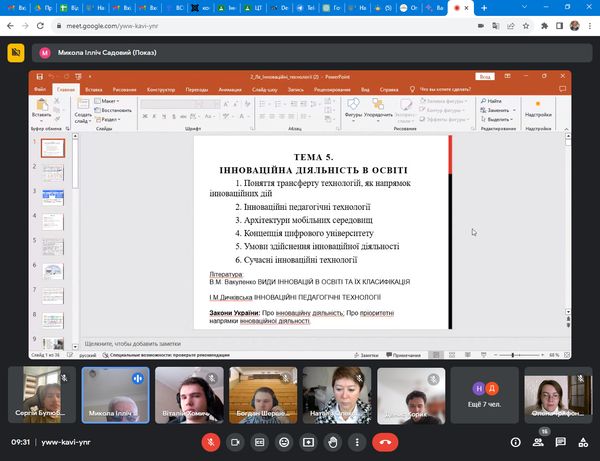Open the 'Ещё 7 чел.' participants tile
600x461 pixels.
[x=486, y=394]
